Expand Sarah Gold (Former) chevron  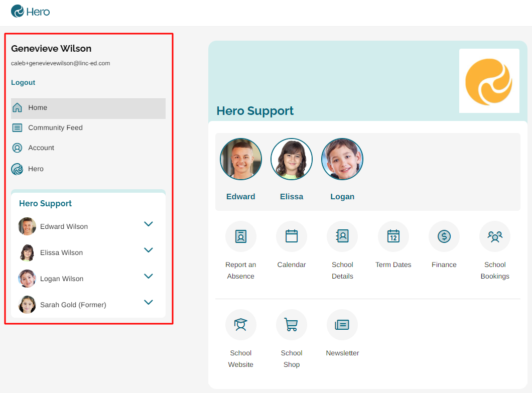tap(149, 303)
